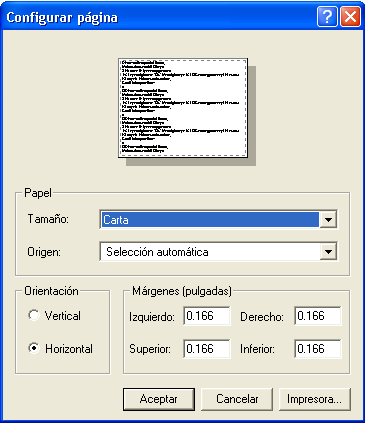Click the Cancelar button
365x424 pixels.
pyautogui.click(x=237, y=399)
